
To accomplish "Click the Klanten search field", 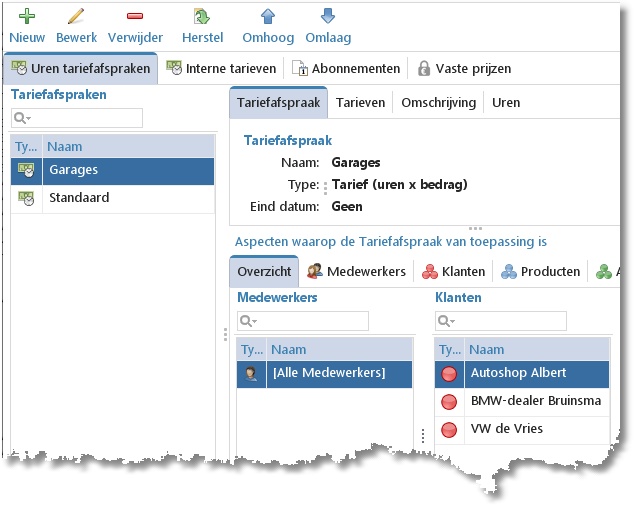I will (x=501, y=321).
